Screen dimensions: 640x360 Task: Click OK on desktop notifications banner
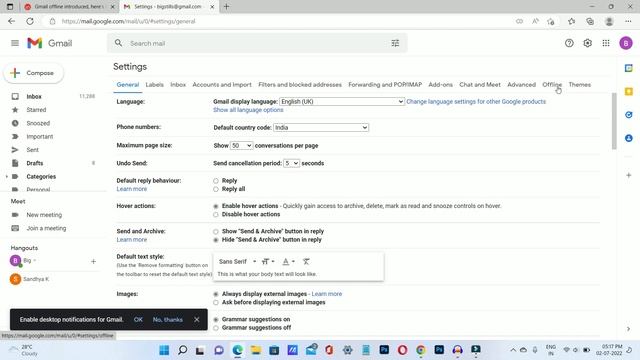point(138,320)
